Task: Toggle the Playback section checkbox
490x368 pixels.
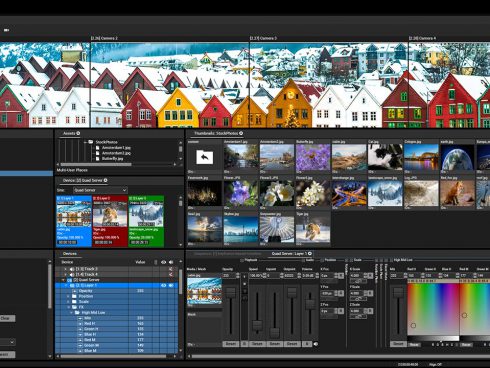Action: [242, 260]
